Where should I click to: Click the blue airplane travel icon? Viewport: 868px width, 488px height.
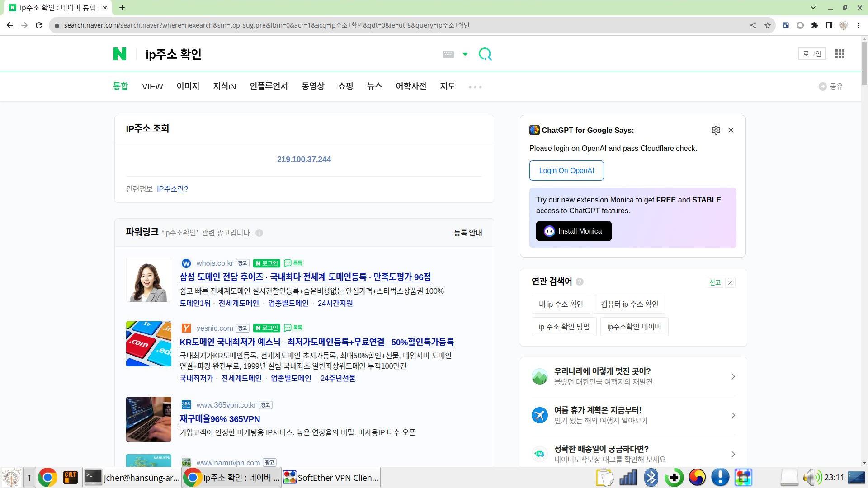(x=540, y=415)
